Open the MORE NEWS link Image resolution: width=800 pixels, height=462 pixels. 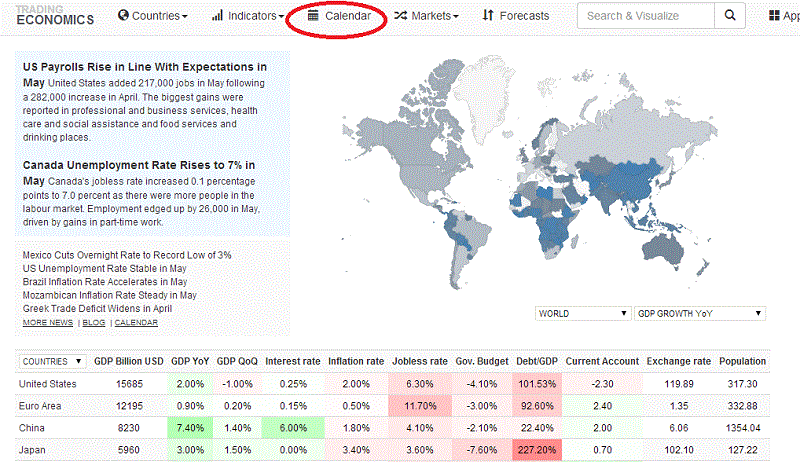tap(47, 323)
